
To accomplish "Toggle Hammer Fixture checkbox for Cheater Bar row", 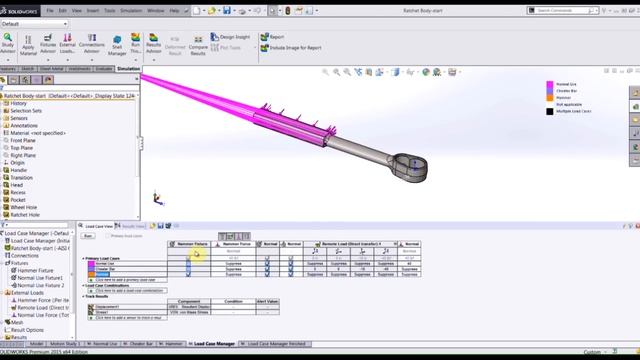I will click(x=188, y=269).
